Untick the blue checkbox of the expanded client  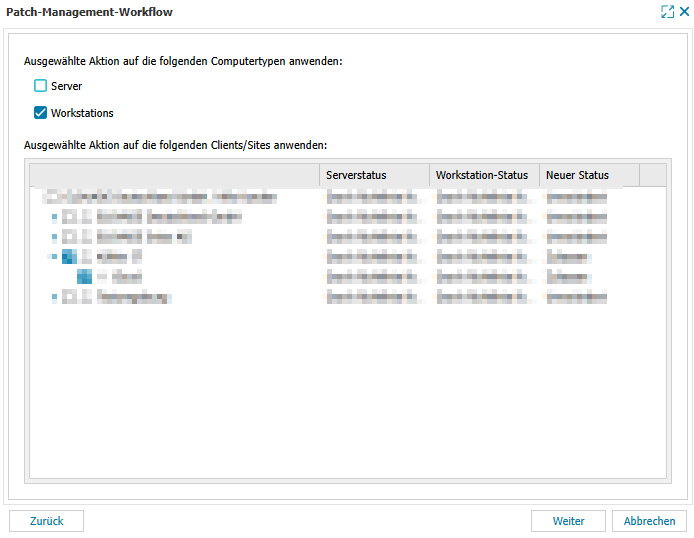point(69,257)
